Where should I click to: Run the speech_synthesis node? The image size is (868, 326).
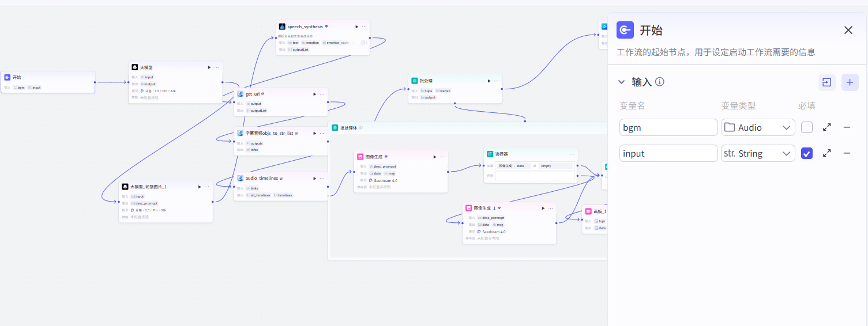[x=356, y=26]
